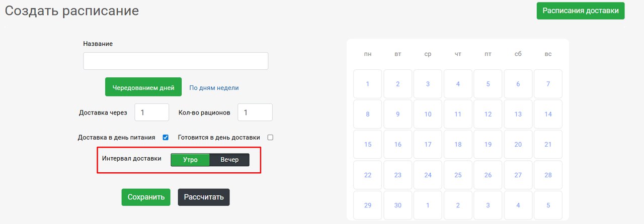This screenshot has width=644, height=224.
Task: Select day 19 in the calendar
Action: (x=488, y=145)
